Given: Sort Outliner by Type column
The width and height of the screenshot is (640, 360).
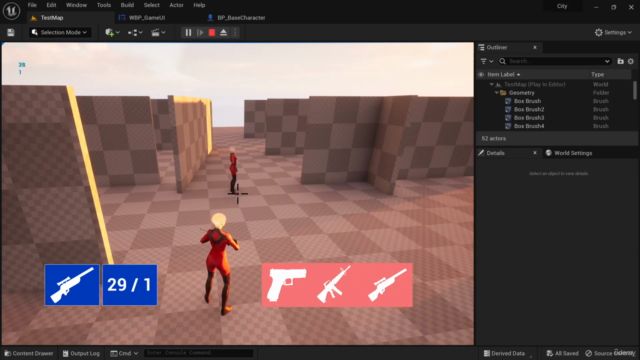Looking at the screenshot, I should (x=597, y=75).
